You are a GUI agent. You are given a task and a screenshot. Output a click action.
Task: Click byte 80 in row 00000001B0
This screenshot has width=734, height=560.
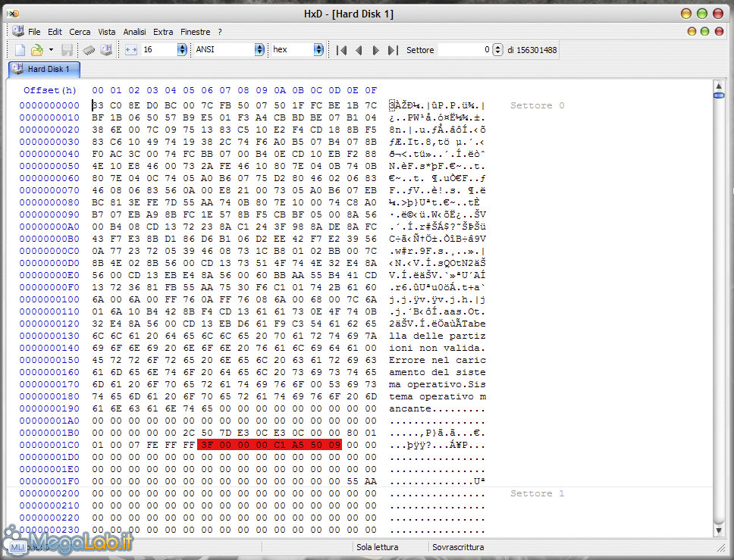point(353,433)
